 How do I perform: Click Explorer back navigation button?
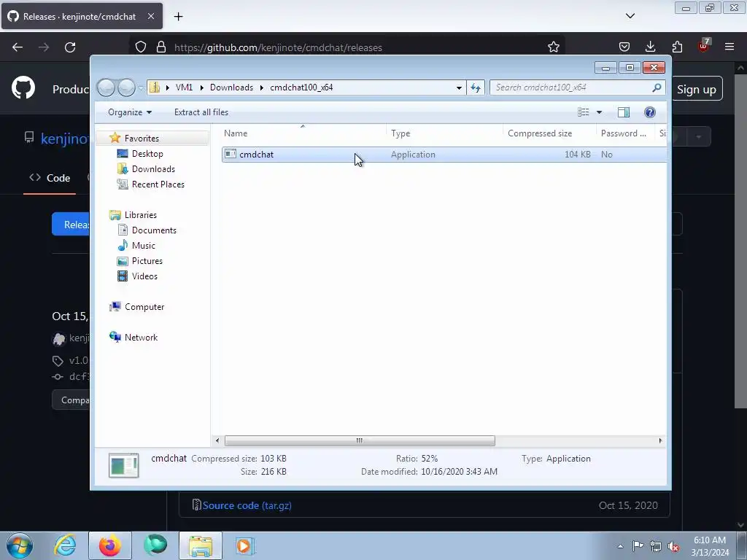107,87
